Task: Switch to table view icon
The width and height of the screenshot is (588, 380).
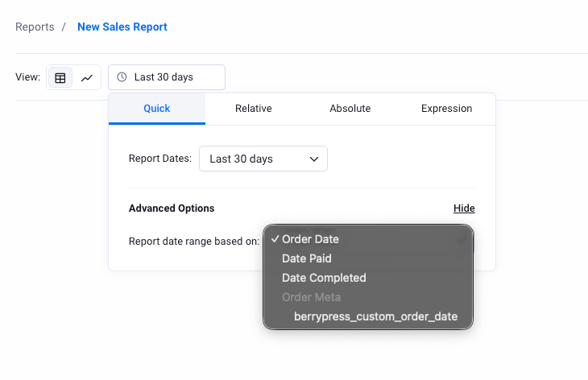Action: (x=60, y=77)
